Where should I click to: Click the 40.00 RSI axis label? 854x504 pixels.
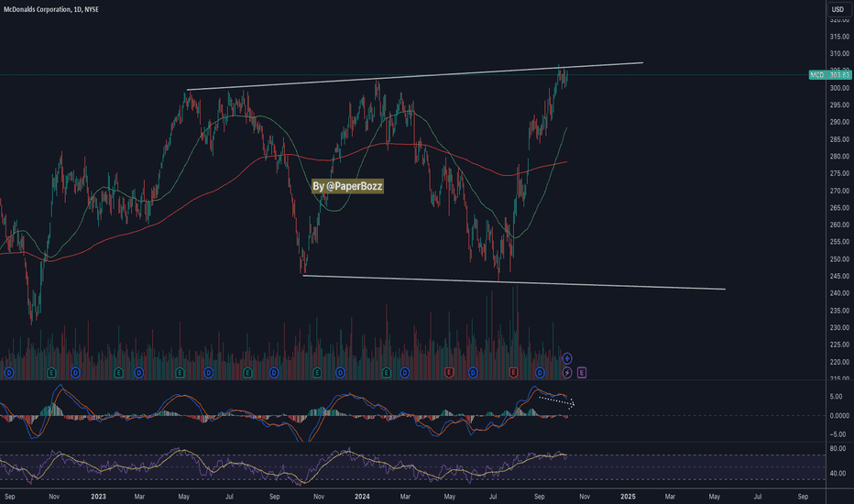point(838,474)
